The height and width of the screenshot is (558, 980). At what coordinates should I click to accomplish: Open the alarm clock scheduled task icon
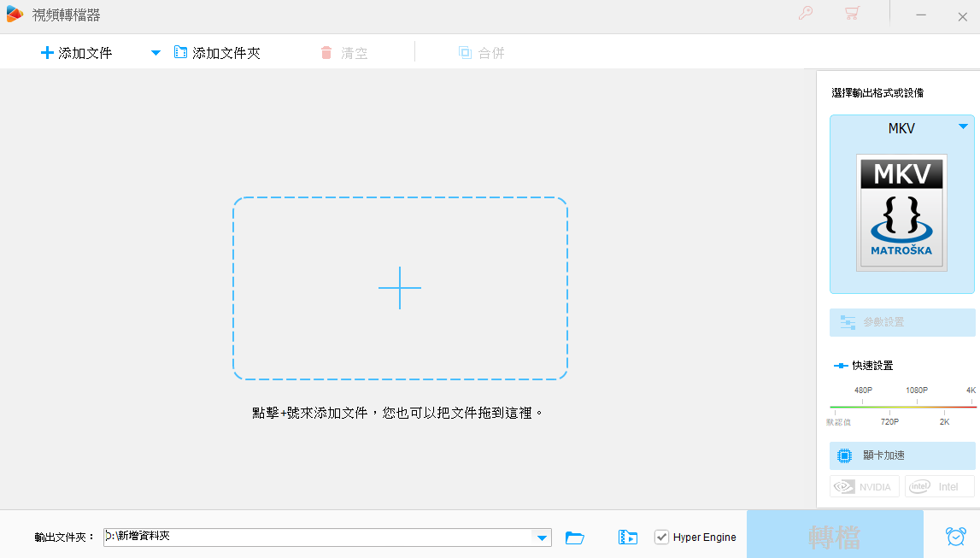point(955,537)
